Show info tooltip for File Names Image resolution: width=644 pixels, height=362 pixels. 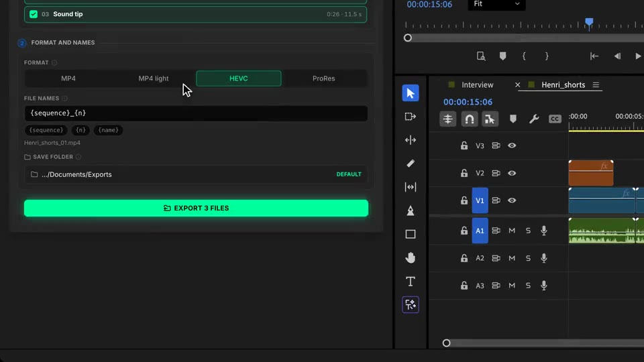(64, 99)
